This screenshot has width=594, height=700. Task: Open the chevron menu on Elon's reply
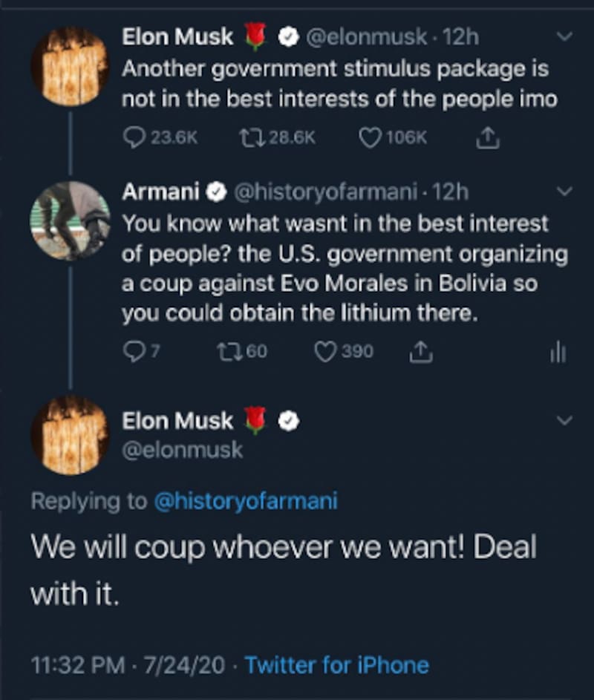(564, 422)
